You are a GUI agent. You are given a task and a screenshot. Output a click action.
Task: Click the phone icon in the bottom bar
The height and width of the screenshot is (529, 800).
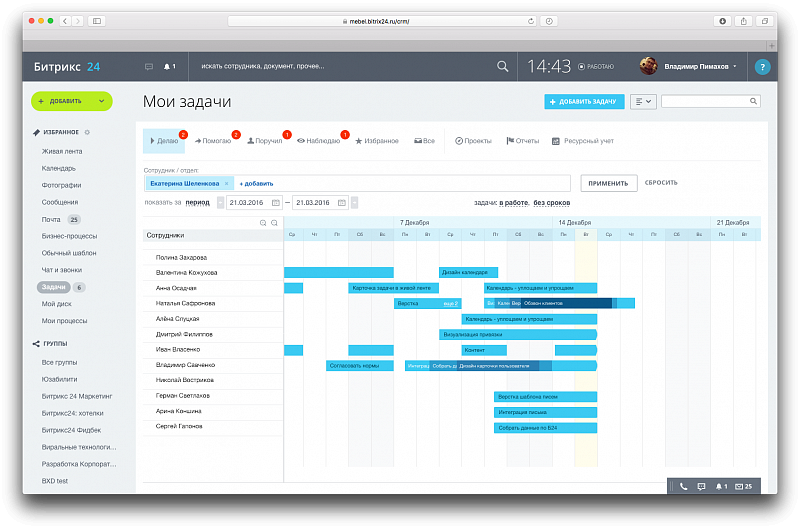683,486
